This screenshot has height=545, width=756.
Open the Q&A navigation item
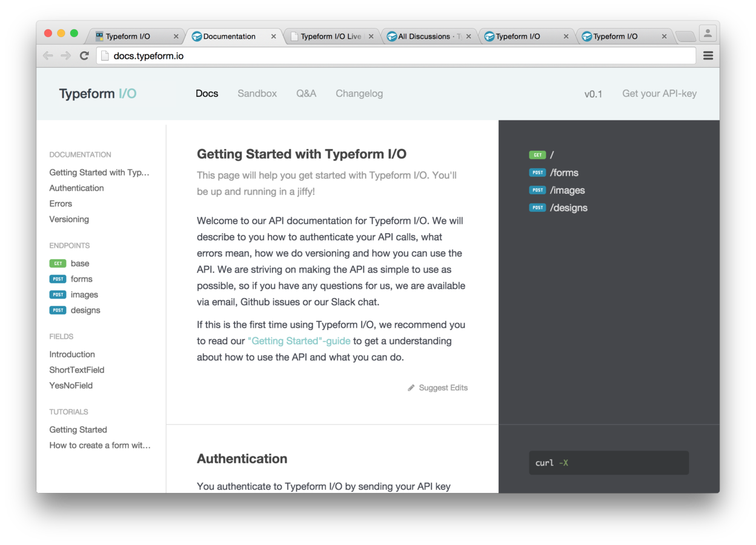pyautogui.click(x=306, y=94)
